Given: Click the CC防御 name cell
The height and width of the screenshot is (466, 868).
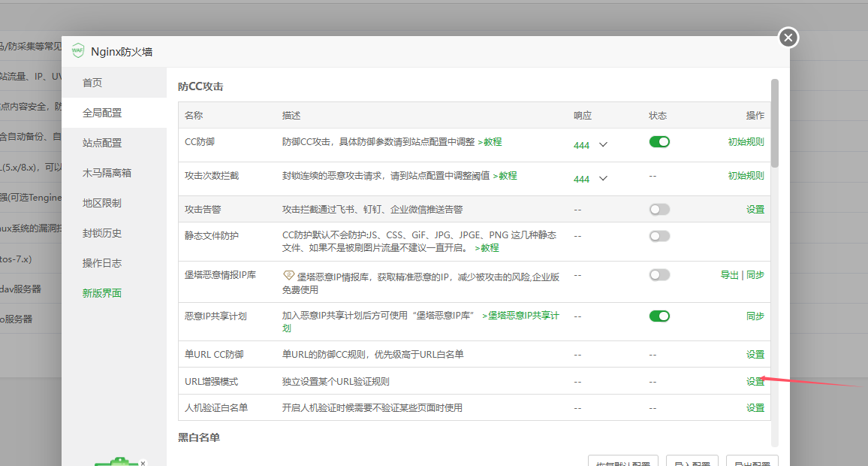Looking at the screenshot, I should 199,142.
